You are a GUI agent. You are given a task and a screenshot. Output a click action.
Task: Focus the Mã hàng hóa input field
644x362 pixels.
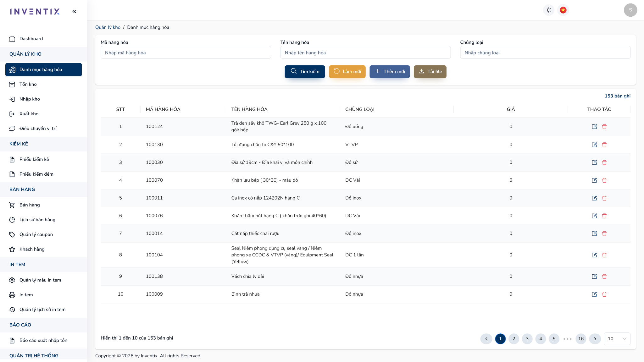186,52
